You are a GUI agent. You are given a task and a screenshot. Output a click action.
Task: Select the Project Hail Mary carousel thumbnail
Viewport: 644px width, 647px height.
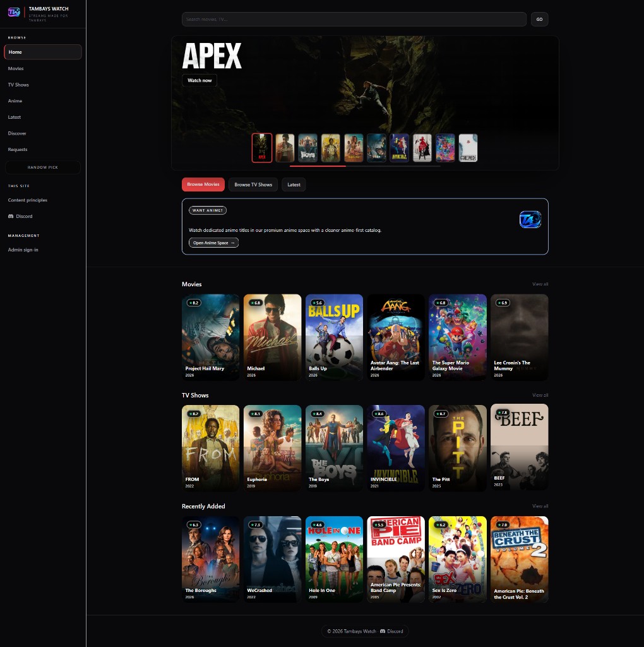tap(376, 148)
